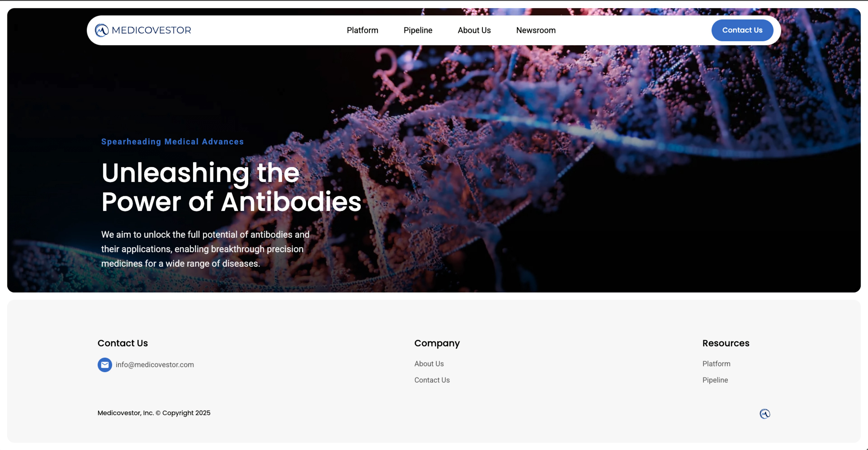Click the Spearheading Medical Advances tagline

[x=172, y=142]
